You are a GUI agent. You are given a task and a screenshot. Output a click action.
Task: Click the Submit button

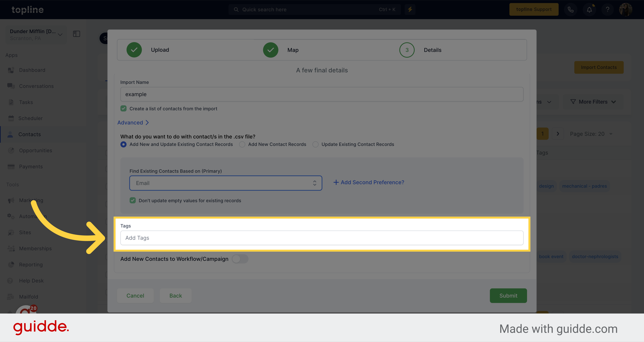coord(508,295)
